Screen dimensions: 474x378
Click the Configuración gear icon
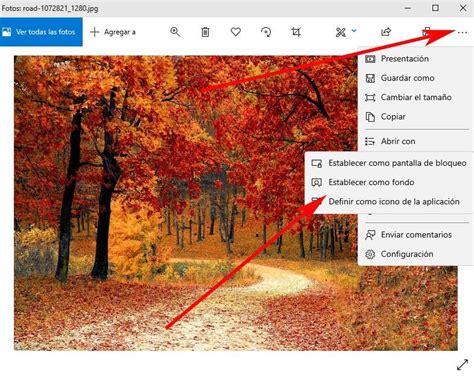[x=370, y=254]
